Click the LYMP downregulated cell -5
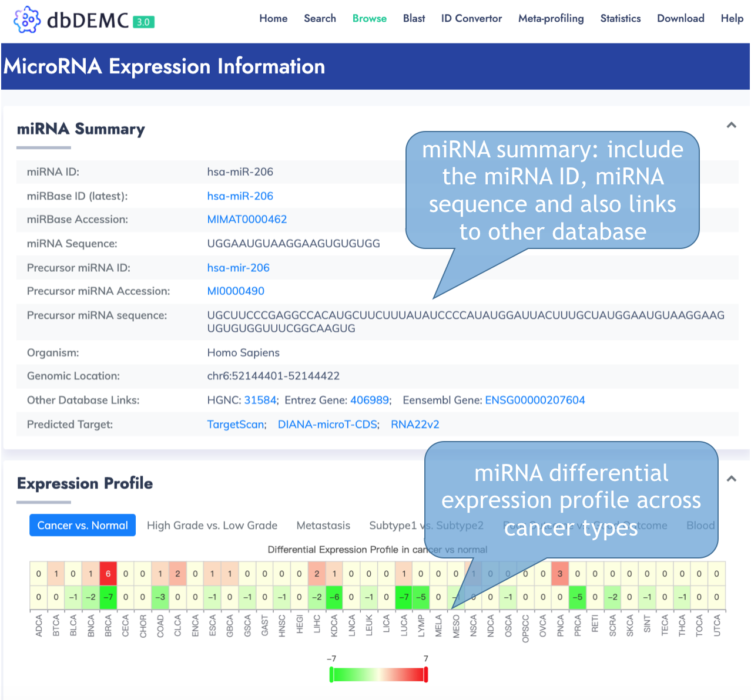 pyautogui.click(x=421, y=597)
